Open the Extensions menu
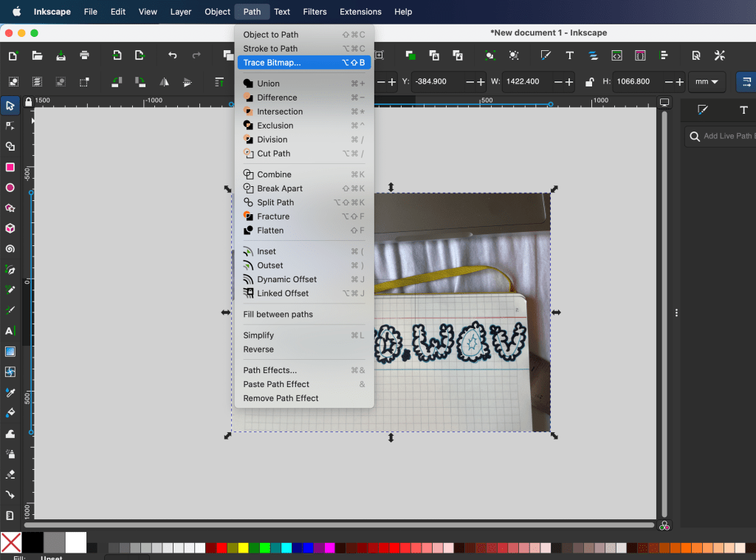756x560 pixels. coord(360,12)
